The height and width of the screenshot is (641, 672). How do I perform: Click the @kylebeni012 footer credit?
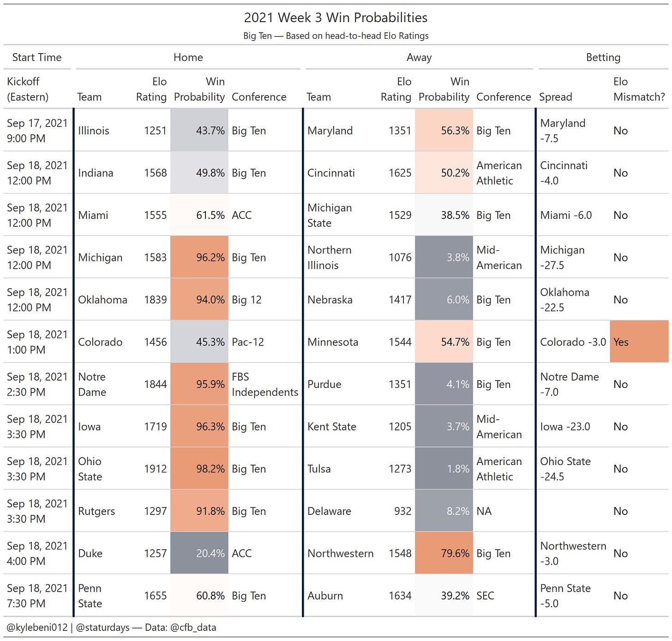point(37,628)
